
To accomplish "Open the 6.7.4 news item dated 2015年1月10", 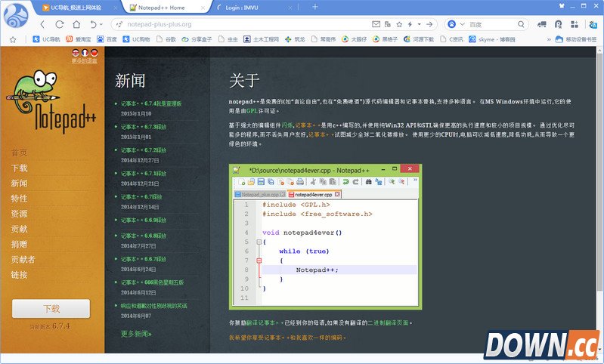I will click(x=151, y=103).
